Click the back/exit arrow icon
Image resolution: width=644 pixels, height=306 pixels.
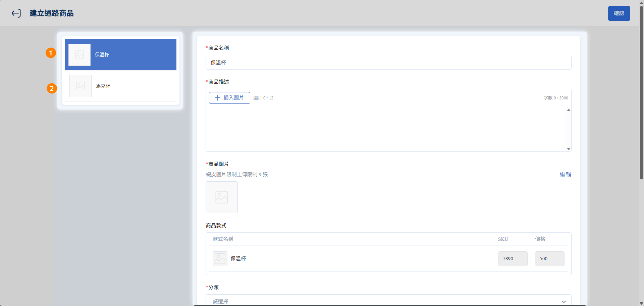(x=16, y=13)
